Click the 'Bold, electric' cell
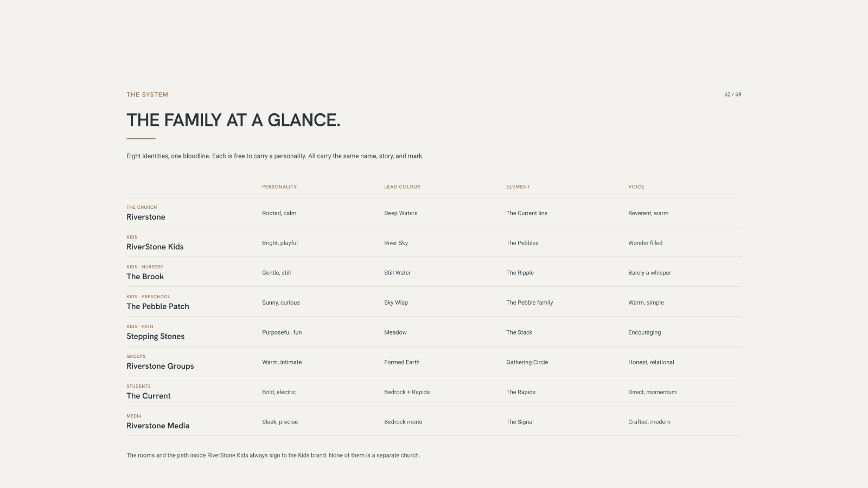Viewport: 868px width, 488px height. [x=279, y=392]
